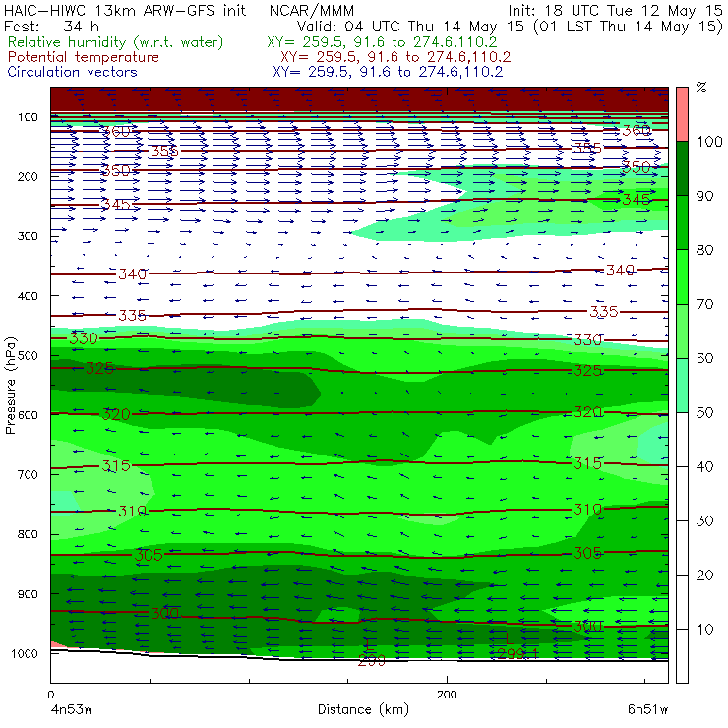Click the 4n53w start location label
This screenshot has width=728, height=728.
click(x=71, y=709)
